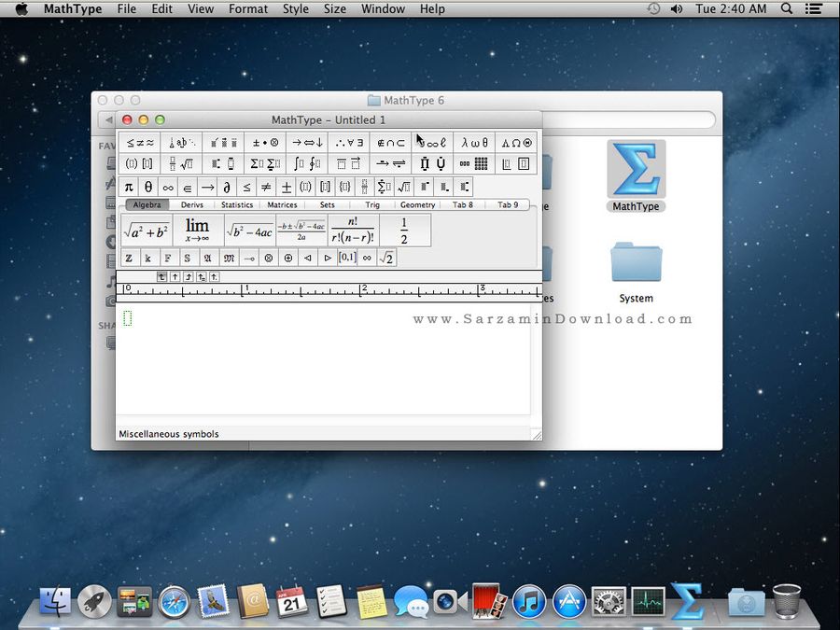The height and width of the screenshot is (630, 840).
Task: Open the fence templates palette (parentheses, brackets)
Action: pyautogui.click(x=139, y=163)
